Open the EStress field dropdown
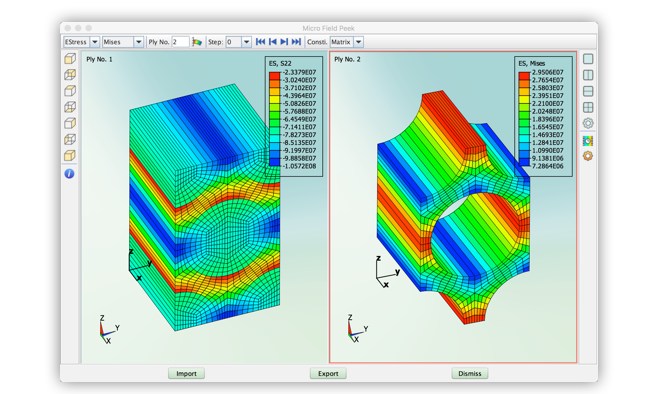 (81, 42)
